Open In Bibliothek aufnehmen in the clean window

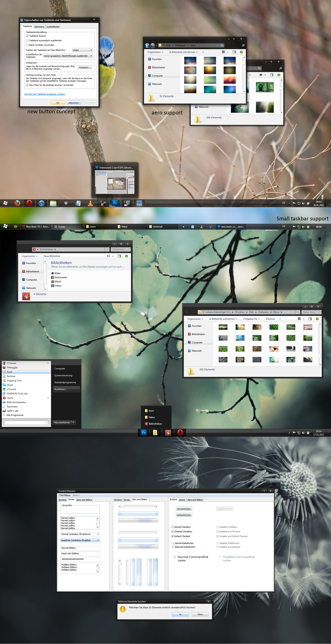[x=183, y=52]
